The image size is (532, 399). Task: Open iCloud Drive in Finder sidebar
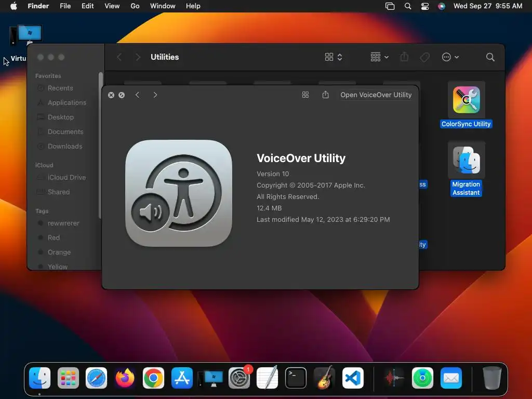(66, 178)
